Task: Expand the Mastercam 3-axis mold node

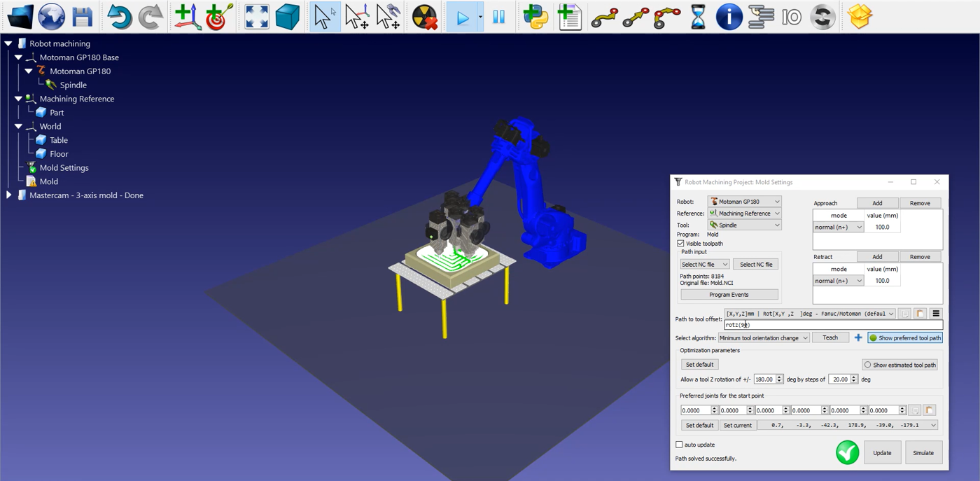Action: click(8, 195)
